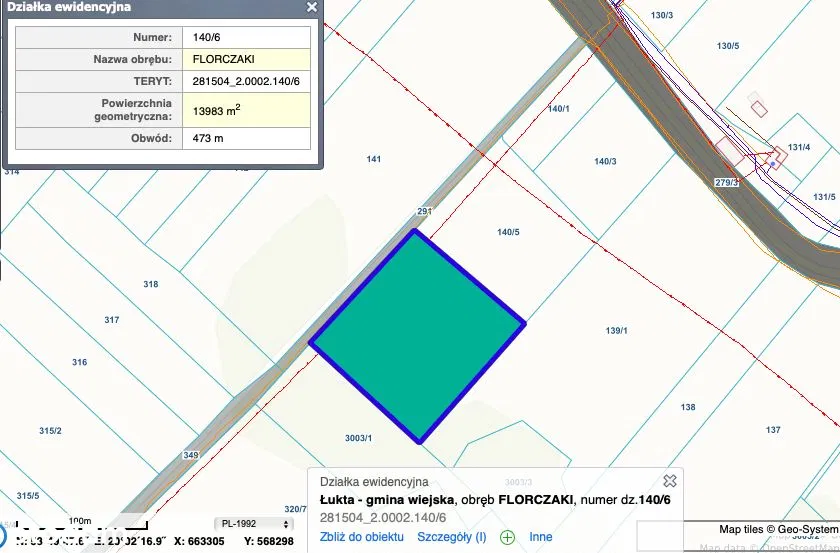Image resolution: width=840 pixels, height=553 pixels.
Task: Click the Geo-System map tiles attribution
Action: (x=778, y=529)
